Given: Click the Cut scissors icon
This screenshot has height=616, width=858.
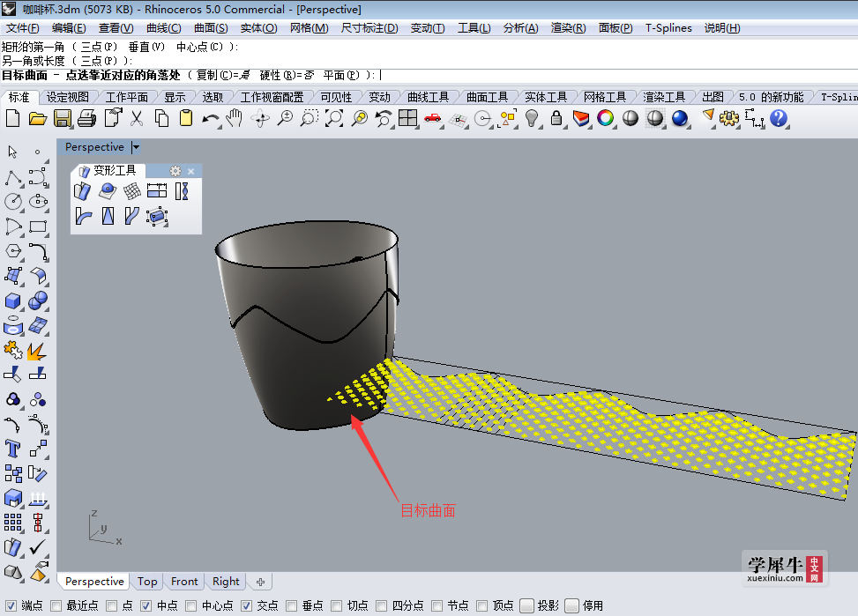Looking at the screenshot, I should click(x=137, y=118).
